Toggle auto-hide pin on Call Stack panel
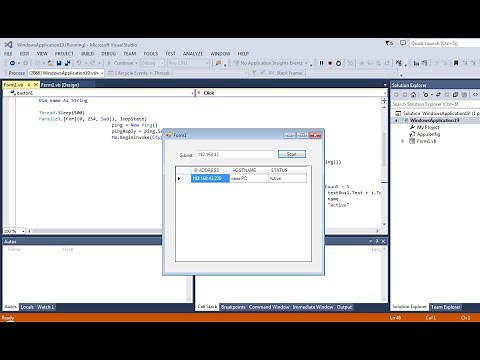This screenshot has height=360, width=480. (x=377, y=241)
